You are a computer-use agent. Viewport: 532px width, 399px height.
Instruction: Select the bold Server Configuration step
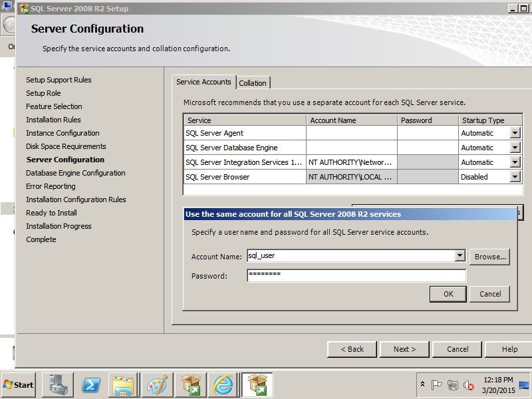(65, 160)
